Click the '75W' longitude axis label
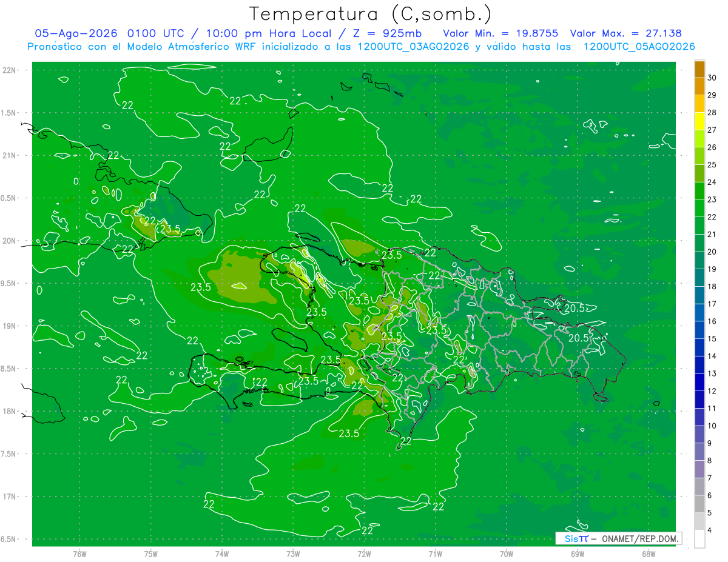Image resolution: width=728 pixels, height=562 pixels. [151, 554]
